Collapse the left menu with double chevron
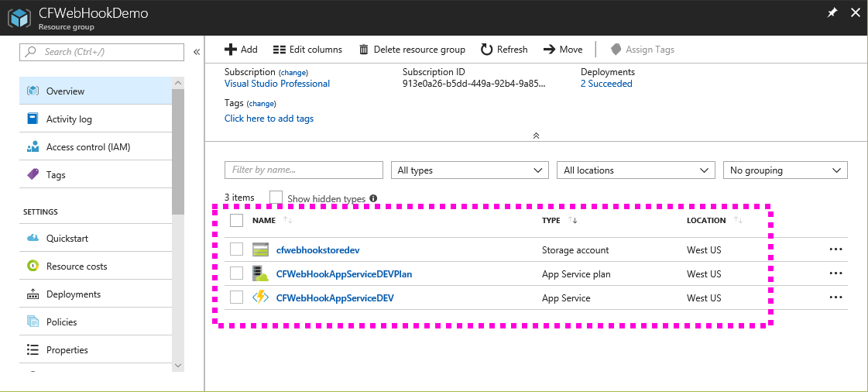The height and width of the screenshot is (392, 868). (197, 52)
